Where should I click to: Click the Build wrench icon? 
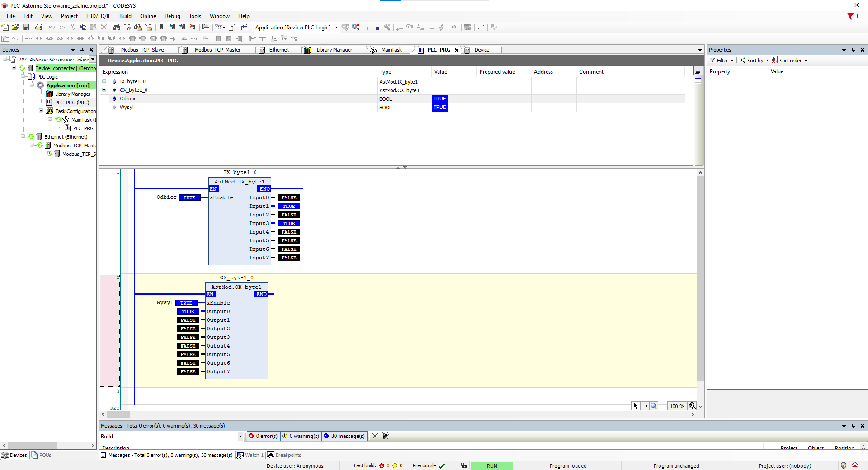click(x=387, y=27)
